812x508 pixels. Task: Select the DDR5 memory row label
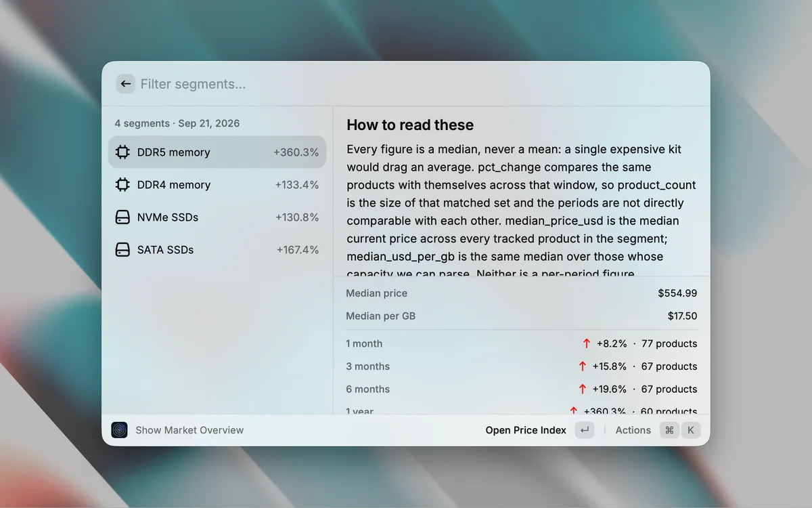pos(174,152)
